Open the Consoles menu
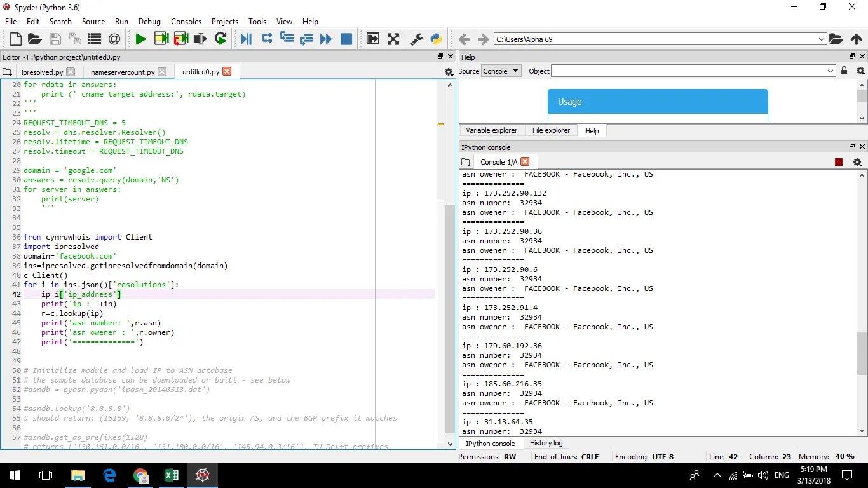The image size is (868, 488). [186, 22]
